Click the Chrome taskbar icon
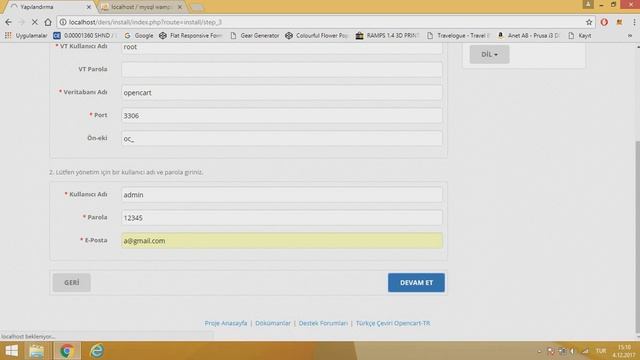The image size is (640, 360). [x=67, y=351]
